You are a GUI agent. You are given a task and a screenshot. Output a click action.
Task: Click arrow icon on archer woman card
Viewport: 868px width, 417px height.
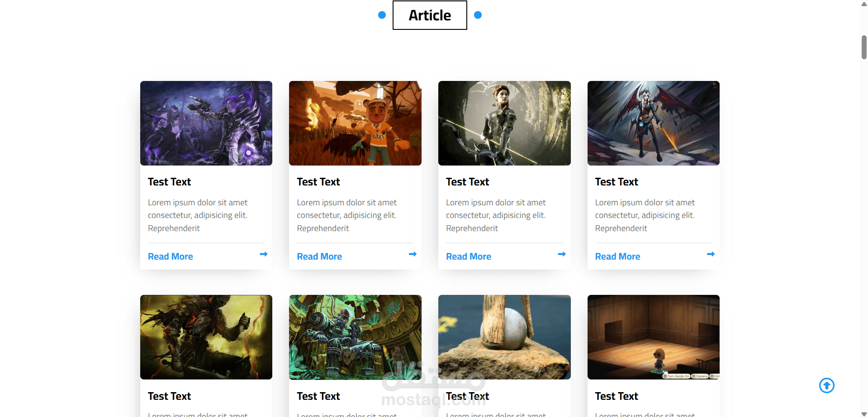coord(562,254)
